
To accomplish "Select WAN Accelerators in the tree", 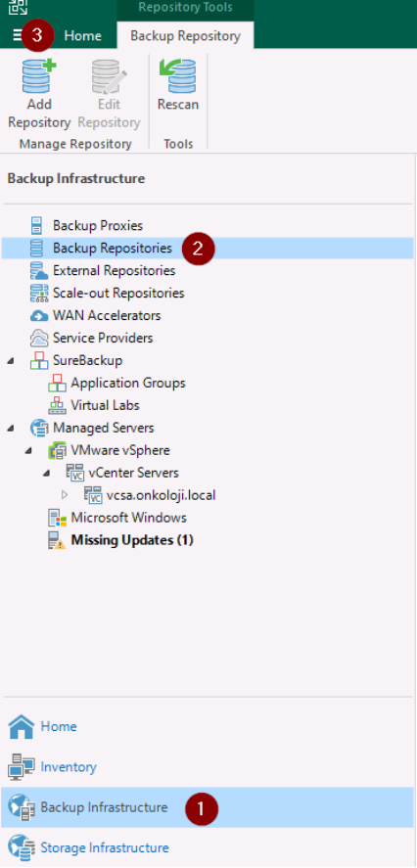I will [107, 316].
